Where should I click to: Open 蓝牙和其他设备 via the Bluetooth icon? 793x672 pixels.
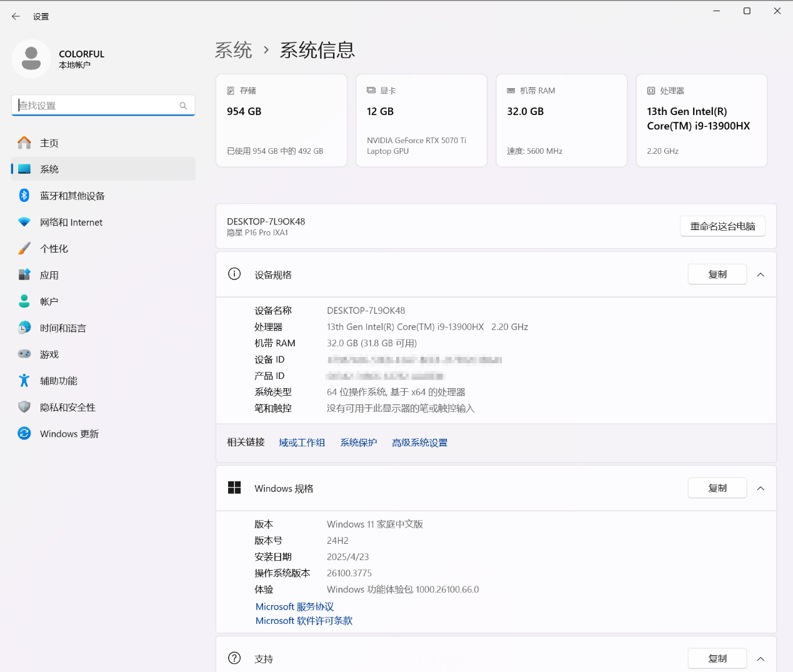[24, 196]
